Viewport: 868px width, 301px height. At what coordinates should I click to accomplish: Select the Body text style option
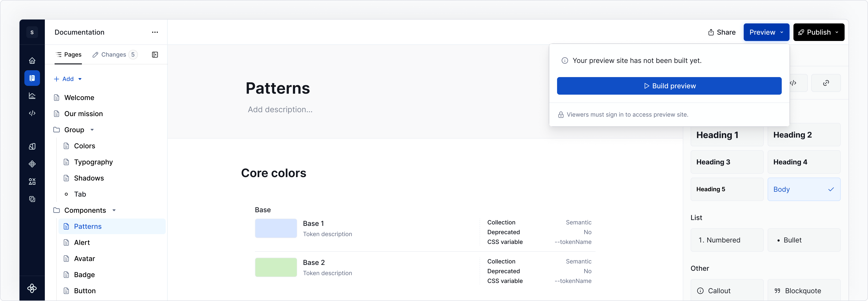804,189
